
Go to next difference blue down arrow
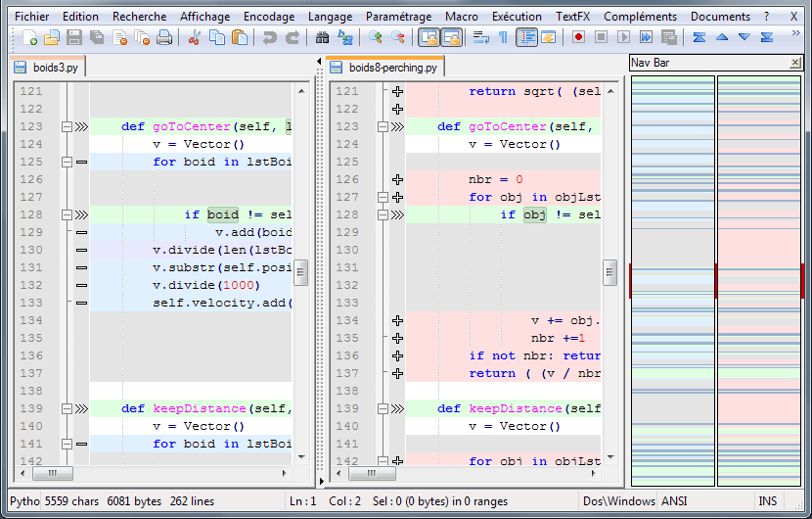point(744,37)
